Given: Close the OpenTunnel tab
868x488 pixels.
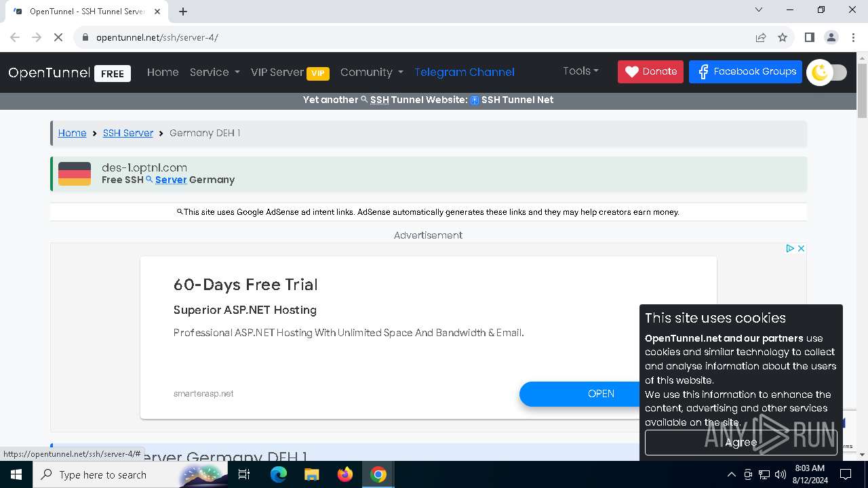Looking at the screenshot, I should (x=157, y=12).
